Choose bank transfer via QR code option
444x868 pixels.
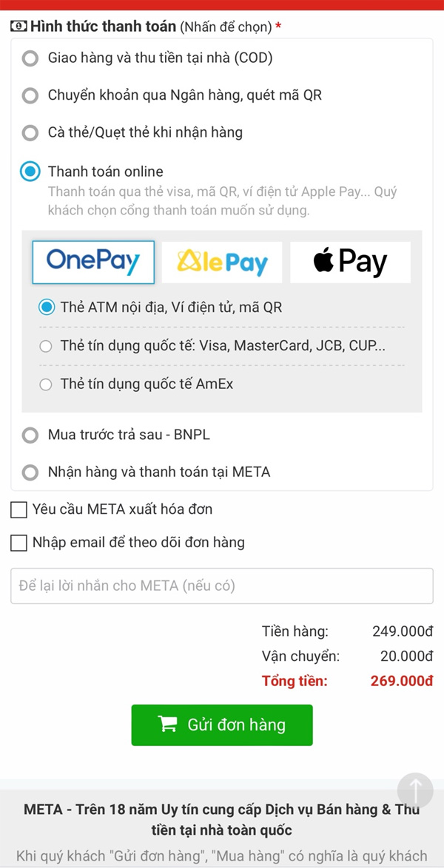(30, 95)
